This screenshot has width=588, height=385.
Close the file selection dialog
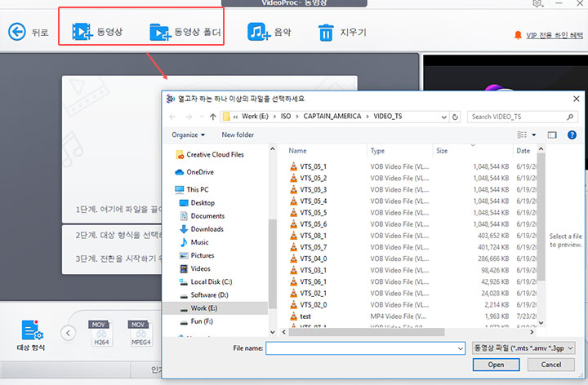tap(577, 99)
